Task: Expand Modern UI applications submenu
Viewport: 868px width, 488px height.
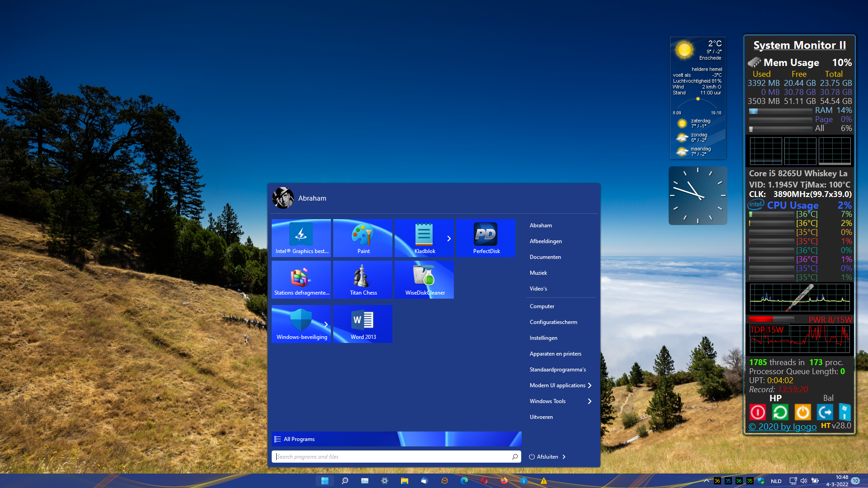Action: click(x=590, y=385)
